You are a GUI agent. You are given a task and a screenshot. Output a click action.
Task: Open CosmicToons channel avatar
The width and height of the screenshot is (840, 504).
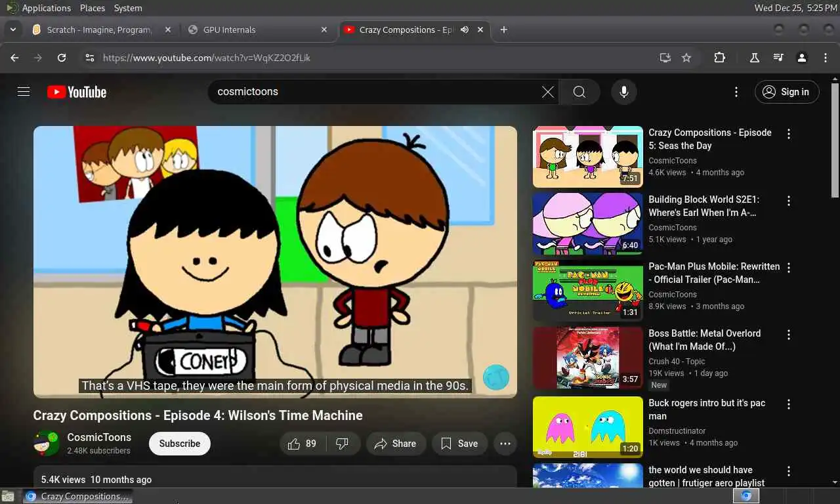[x=47, y=444]
